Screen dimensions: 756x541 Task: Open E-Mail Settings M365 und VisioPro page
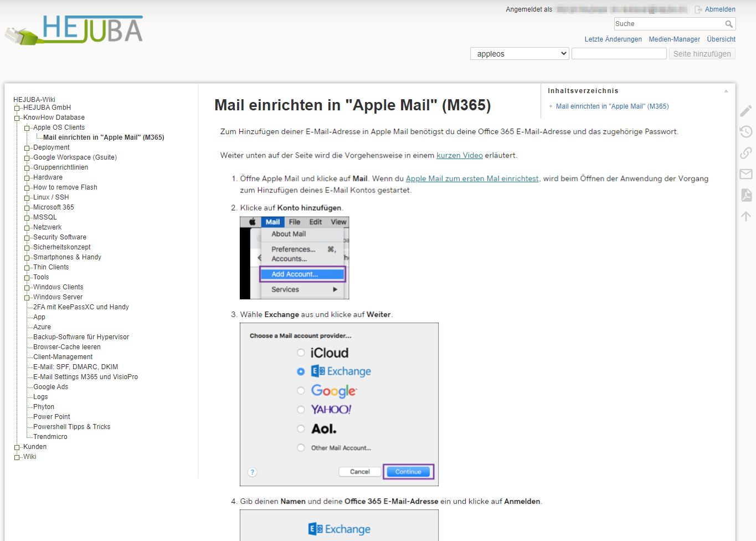click(x=86, y=377)
